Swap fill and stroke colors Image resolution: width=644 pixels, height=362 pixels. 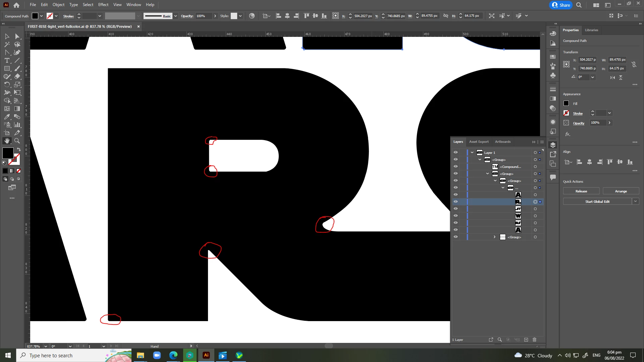coord(19,149)
